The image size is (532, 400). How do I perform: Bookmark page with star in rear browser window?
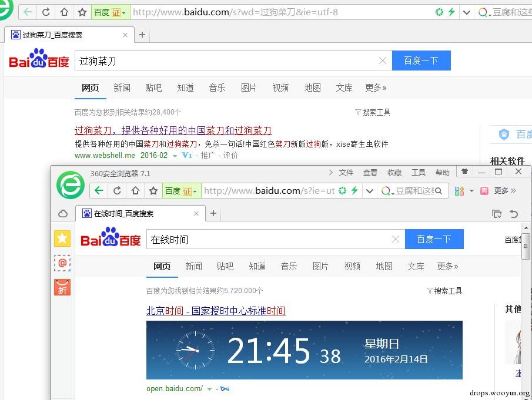coord(82,12)
